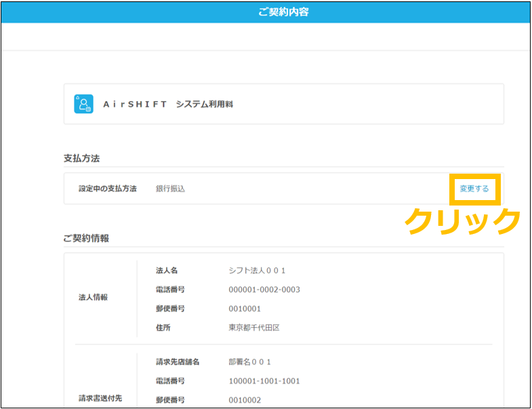The image size is (532, 409).
Task: Select the シフト法人001 company name value
Action: (x=257, y=271)
